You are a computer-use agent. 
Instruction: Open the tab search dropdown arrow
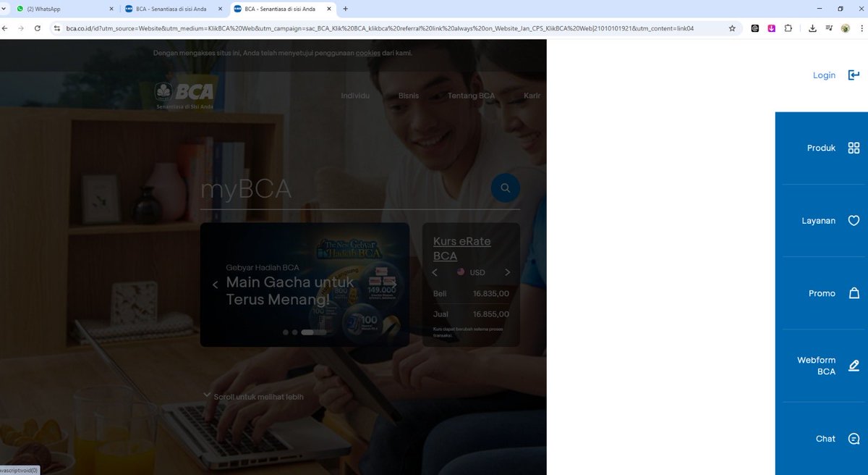point(5,9)
